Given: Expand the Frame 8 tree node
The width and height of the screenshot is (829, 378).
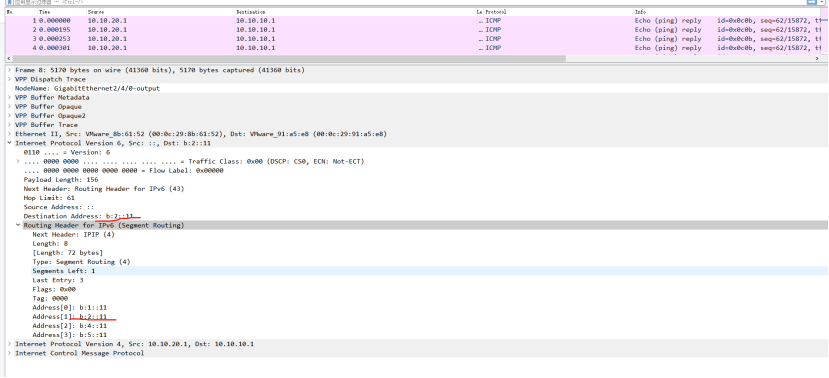Looking at the screenshot, I should 10,70.
